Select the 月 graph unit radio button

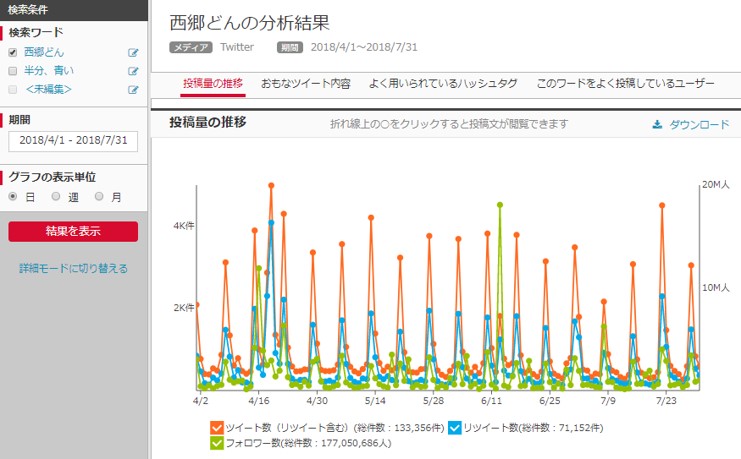99,197
